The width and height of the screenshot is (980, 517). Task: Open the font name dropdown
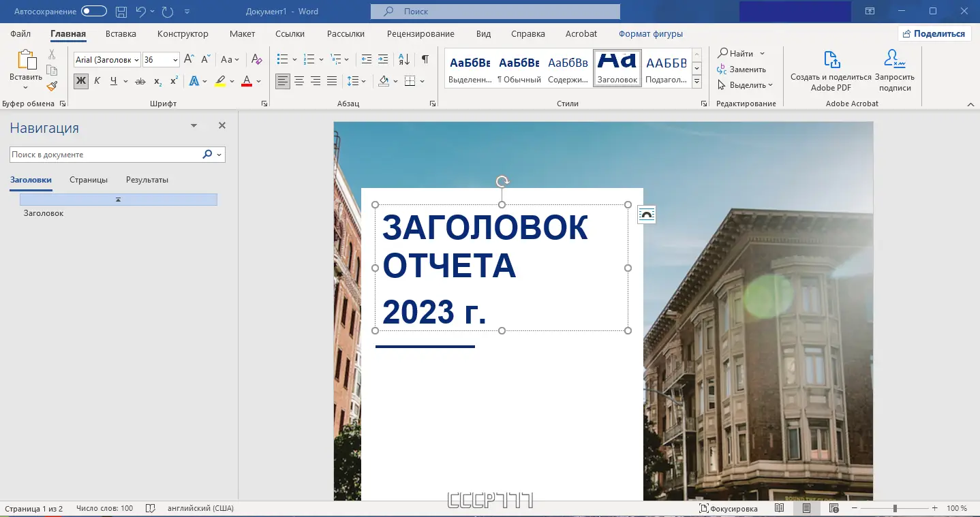pos(137,60)
